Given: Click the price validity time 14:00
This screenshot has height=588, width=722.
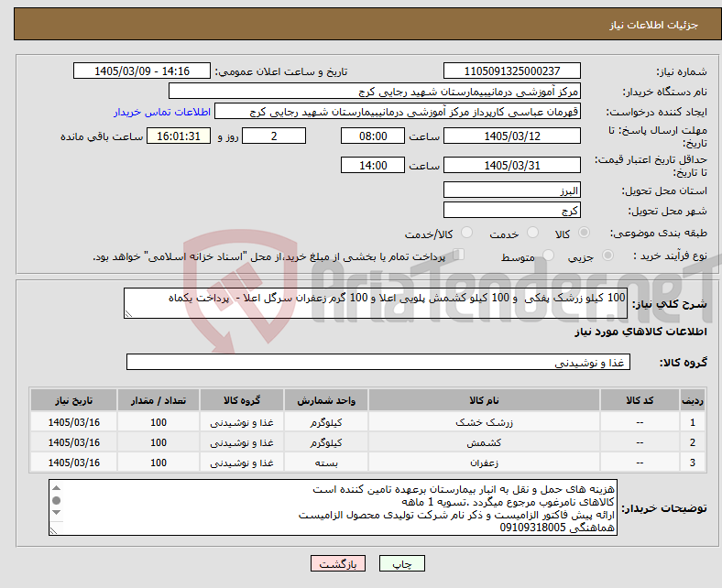Looking at the screenshot, I should click(373, 165).
